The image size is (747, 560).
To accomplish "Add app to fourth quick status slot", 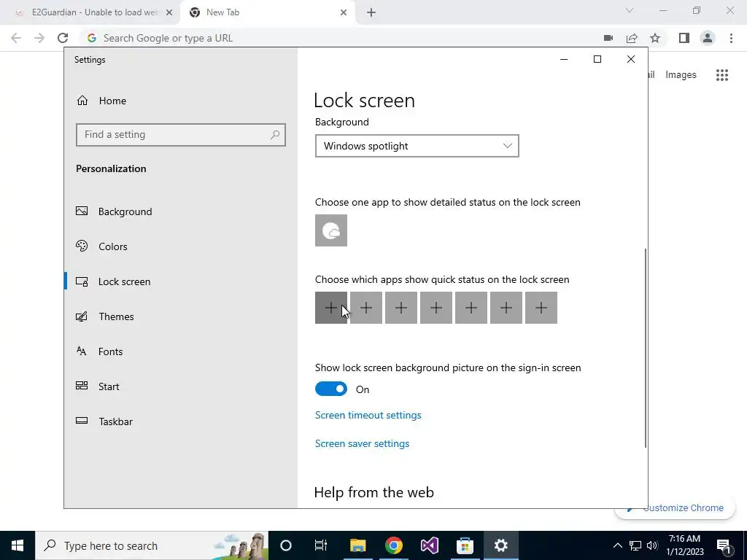I will click(436, 308).
